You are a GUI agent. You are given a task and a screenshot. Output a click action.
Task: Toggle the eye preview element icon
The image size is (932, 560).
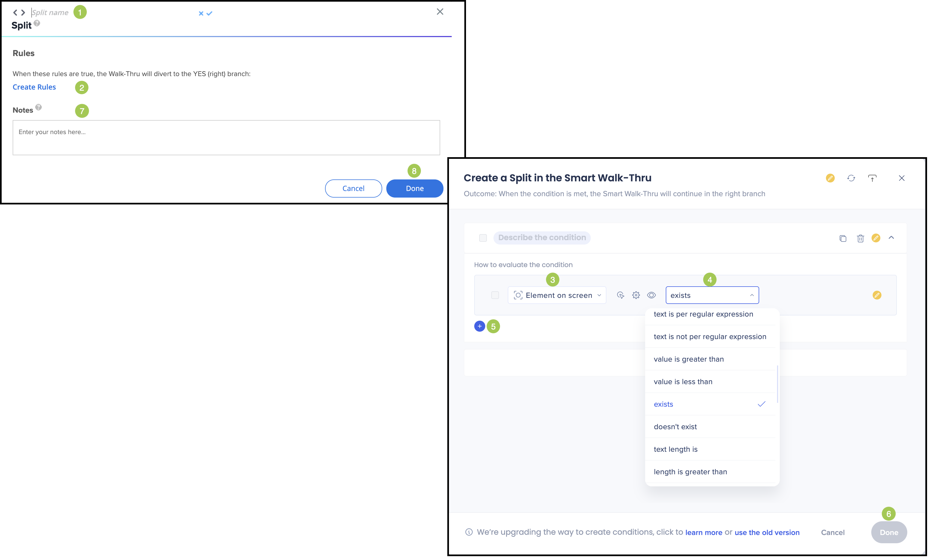pos(651,295)
